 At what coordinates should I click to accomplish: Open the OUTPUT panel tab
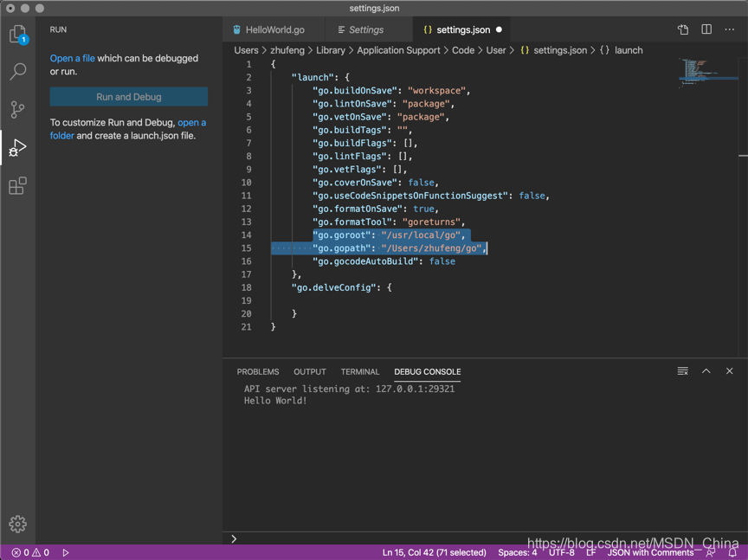pyautogui.click(x=310, y=371)
